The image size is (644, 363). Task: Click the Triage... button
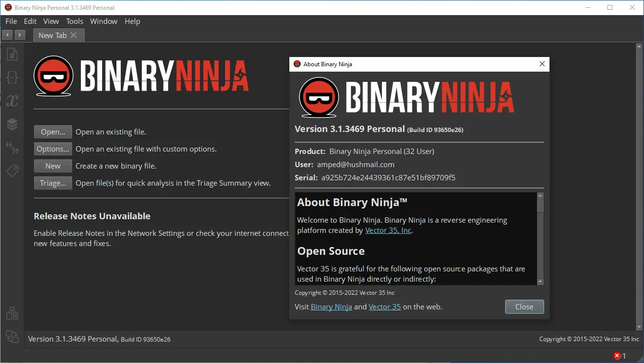(53, 183)
